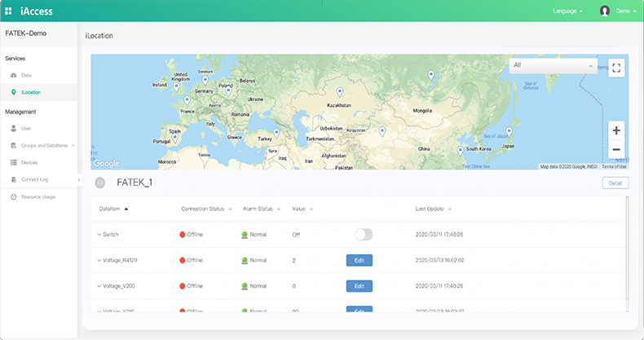Image resolution: width=644 pixels, height=340 pixels.
Task: Click the FATEK_1 device name
Action: [135, 183]
